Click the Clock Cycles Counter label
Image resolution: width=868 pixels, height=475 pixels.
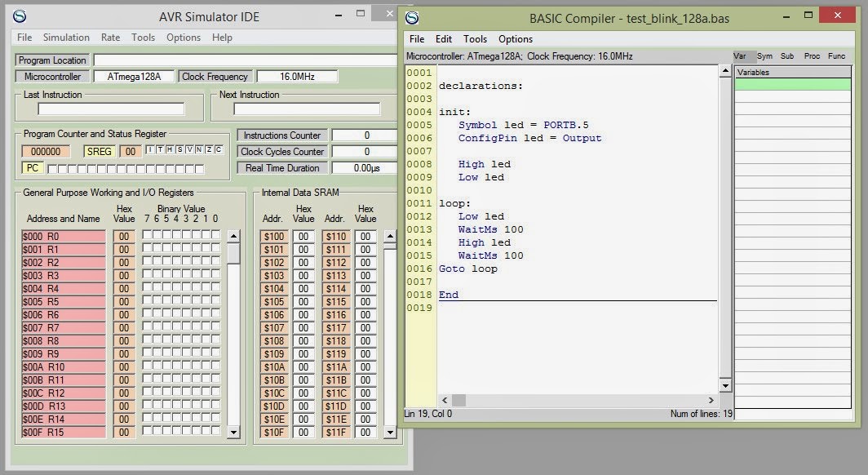coord(282,151)
